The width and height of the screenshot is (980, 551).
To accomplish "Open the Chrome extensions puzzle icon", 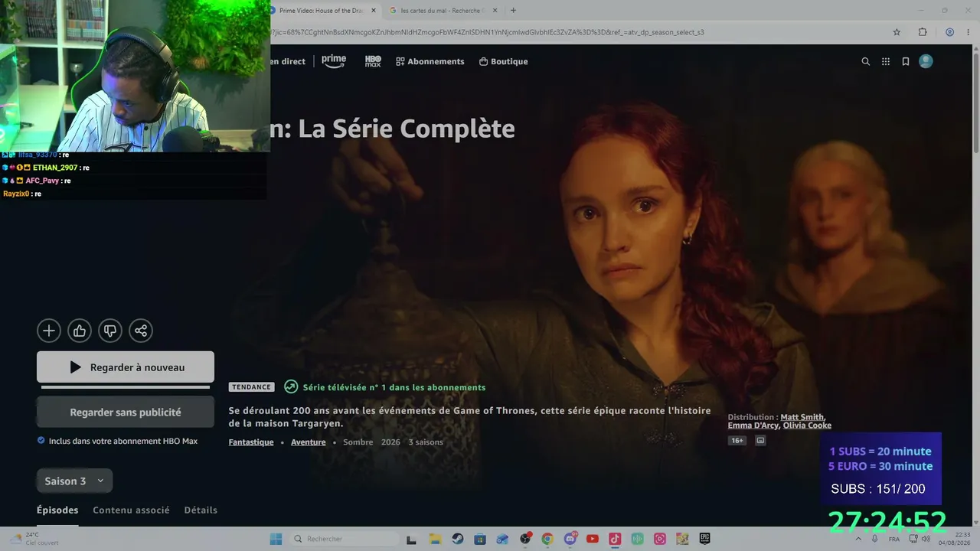I will [923, 32].
